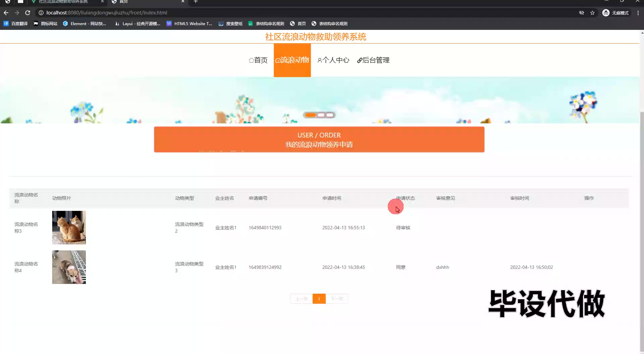This screenshot has height=354, width=644.
Task: Open the Element bookmark
Action: 84,23
